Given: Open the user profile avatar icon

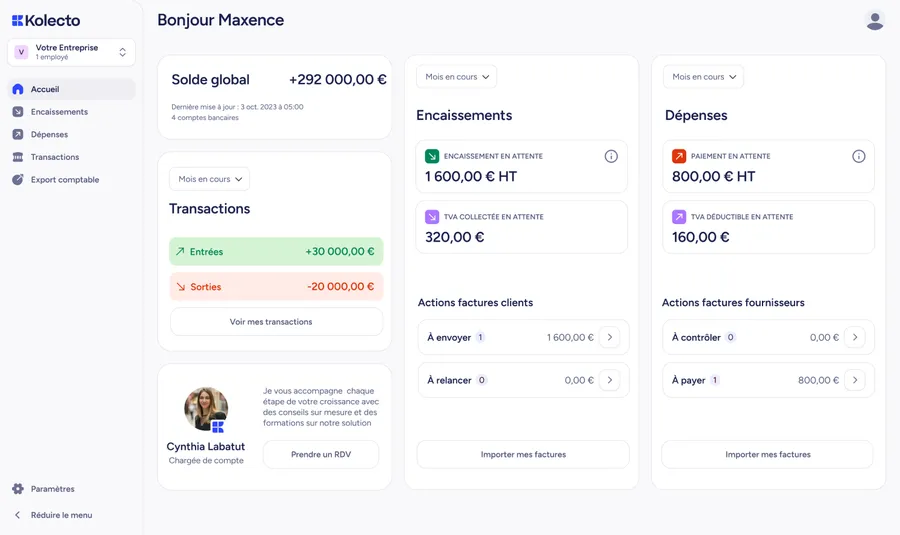Looking at the screenshot, I should point(874,21).
